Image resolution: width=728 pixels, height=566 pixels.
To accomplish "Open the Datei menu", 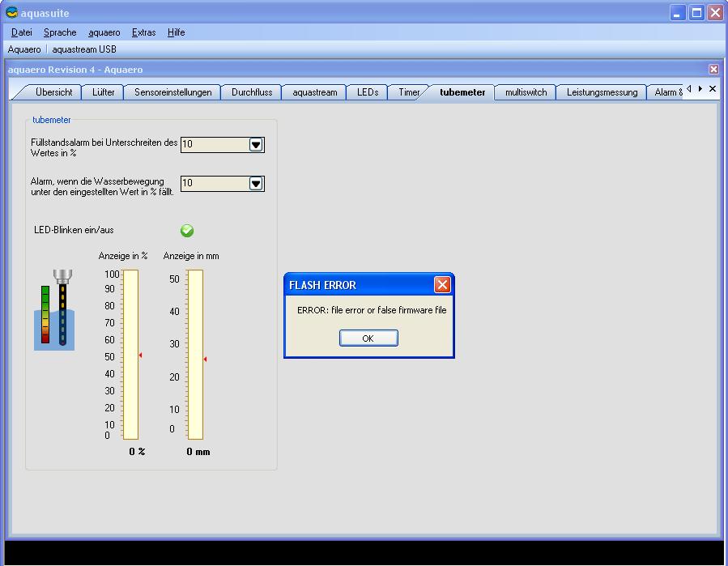I will [x=21, y=32].
